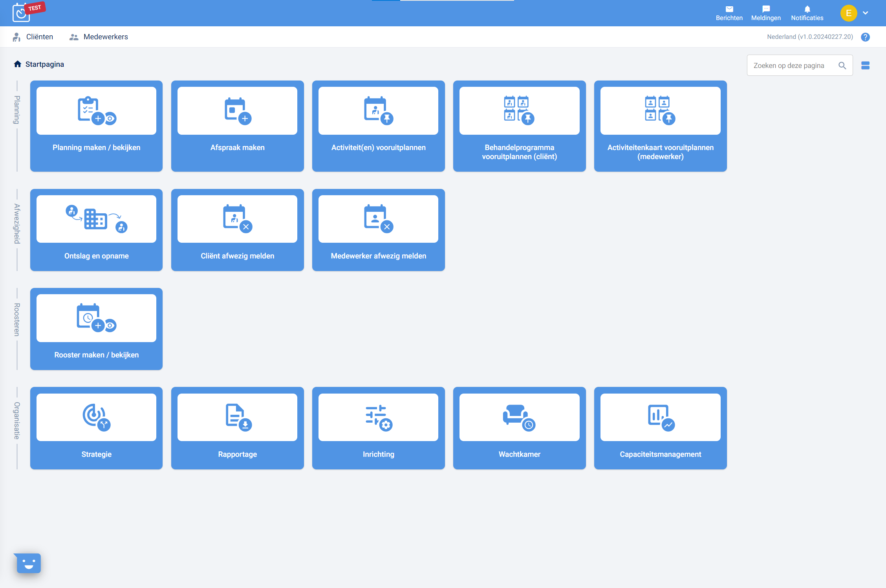Click the Planning section side label
886x588 pixels.
coord(17,110)
